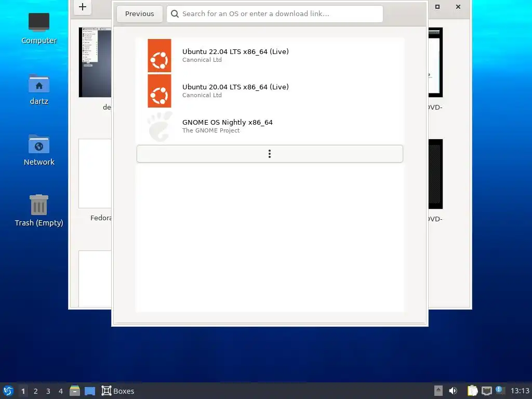Open the update notification tray icon

(x=500, y=390)
